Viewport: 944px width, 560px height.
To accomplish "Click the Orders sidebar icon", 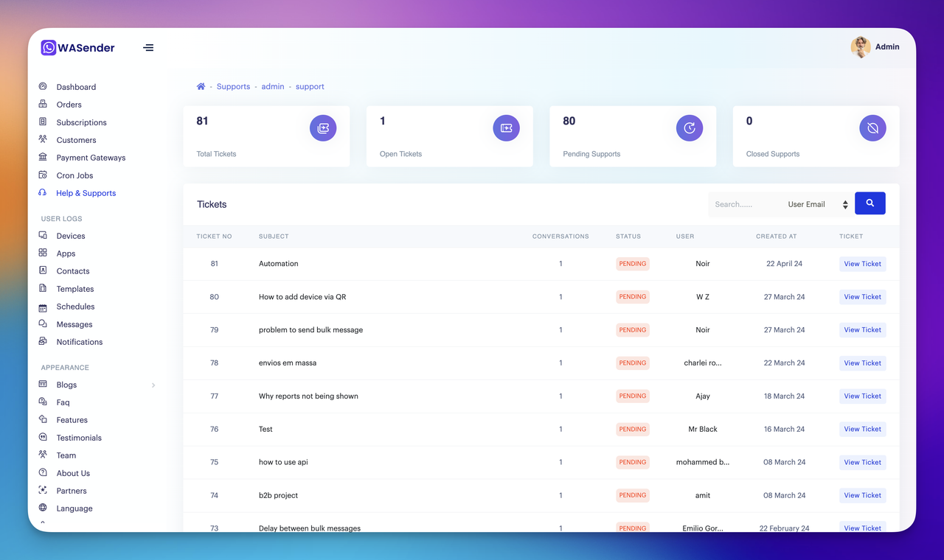I will [43, 104].
